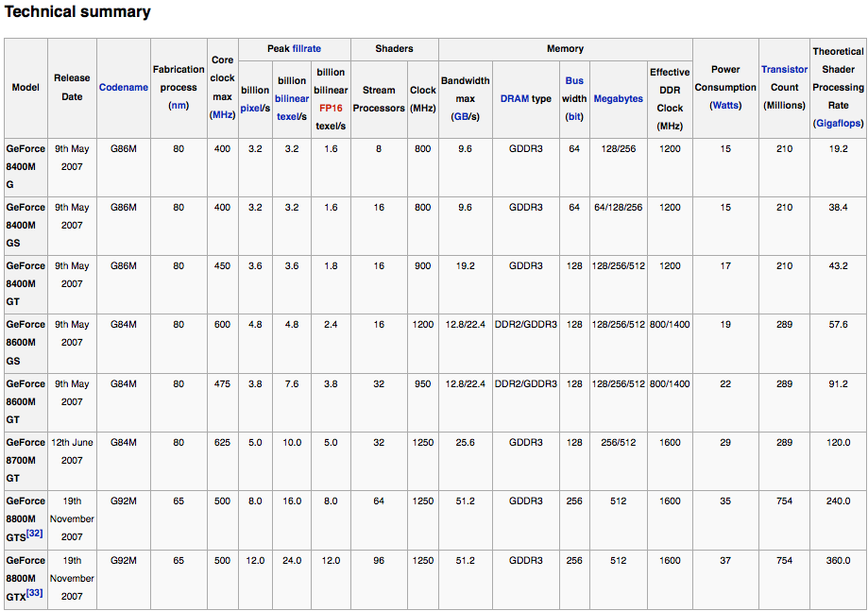This screenshot has width=868, height=611.
Task: Click the Model column header
Action: (26, 88)
